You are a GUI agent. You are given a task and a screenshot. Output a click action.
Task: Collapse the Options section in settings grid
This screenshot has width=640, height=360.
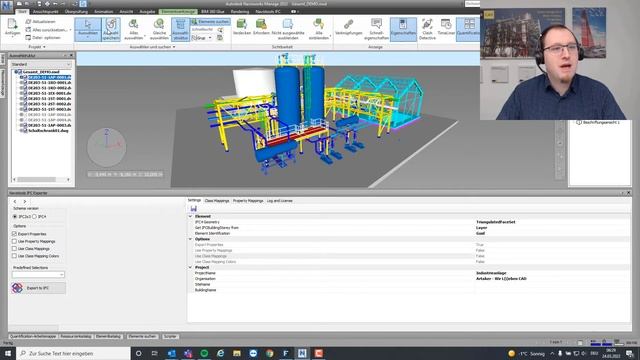point(190,239)
